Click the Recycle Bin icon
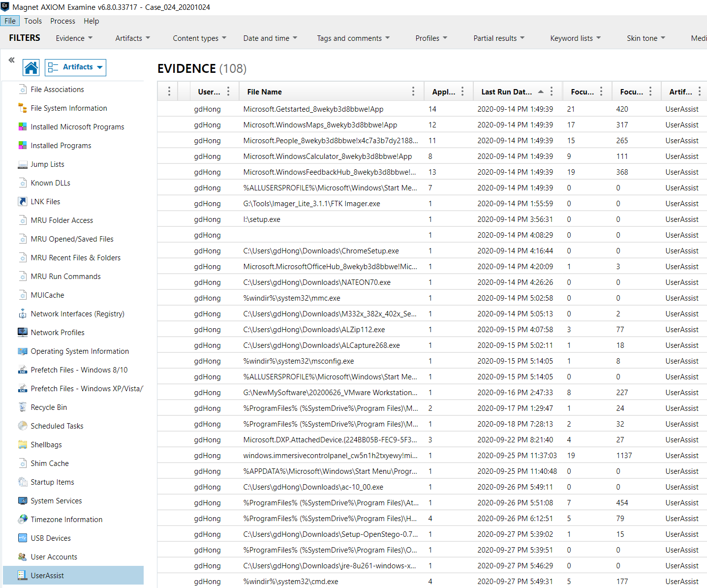The height and width of the screenshot is (588, 707). click(23, 407)
